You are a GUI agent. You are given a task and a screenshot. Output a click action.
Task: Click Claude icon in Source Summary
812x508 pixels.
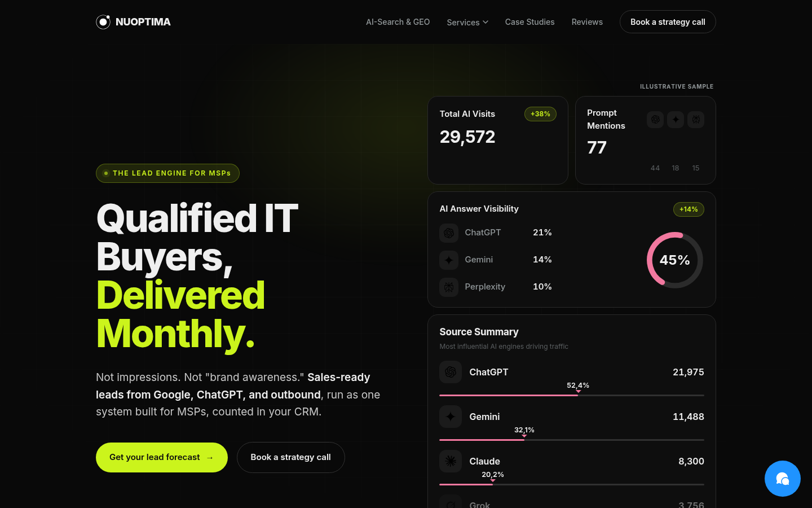451,461
